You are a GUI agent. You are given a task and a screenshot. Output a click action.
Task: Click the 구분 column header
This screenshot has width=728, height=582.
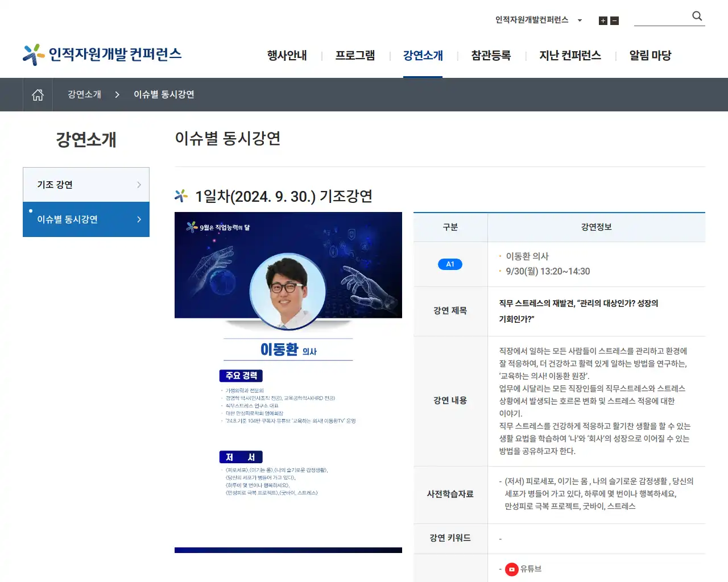450,227
